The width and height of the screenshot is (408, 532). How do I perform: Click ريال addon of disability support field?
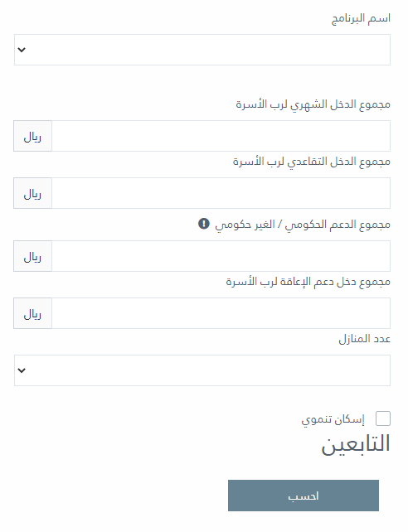[x=32, y=313]
